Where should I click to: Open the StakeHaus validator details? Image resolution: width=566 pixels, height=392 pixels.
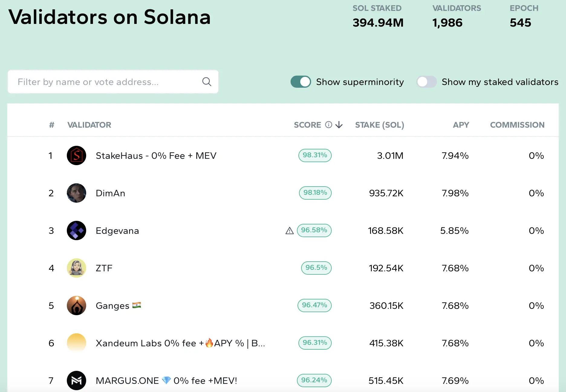[156, 155]
